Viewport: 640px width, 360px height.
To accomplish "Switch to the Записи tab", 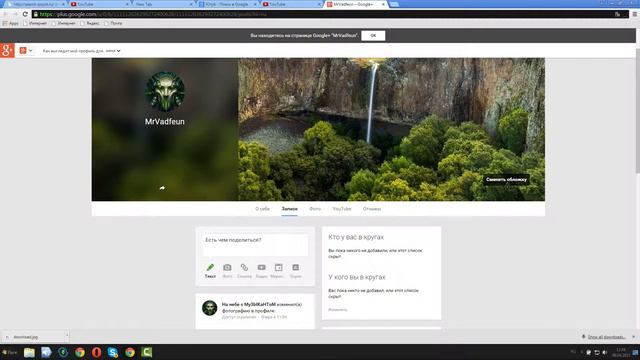I will point(289,209).
